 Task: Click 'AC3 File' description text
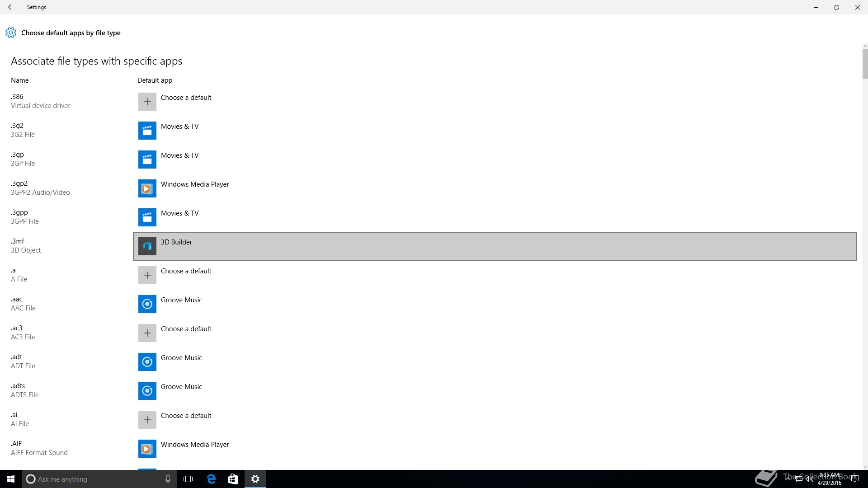click(x=23, y=337)
